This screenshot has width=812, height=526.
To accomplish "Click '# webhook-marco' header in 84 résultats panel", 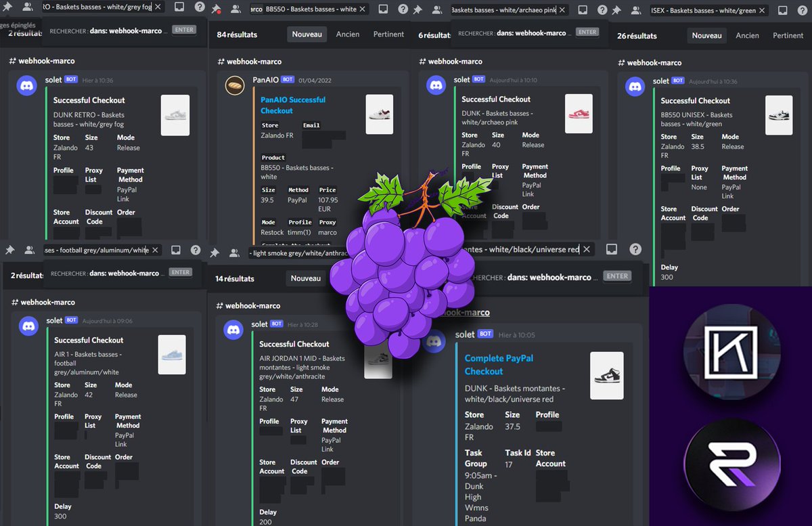I will [x=249, y=61].
